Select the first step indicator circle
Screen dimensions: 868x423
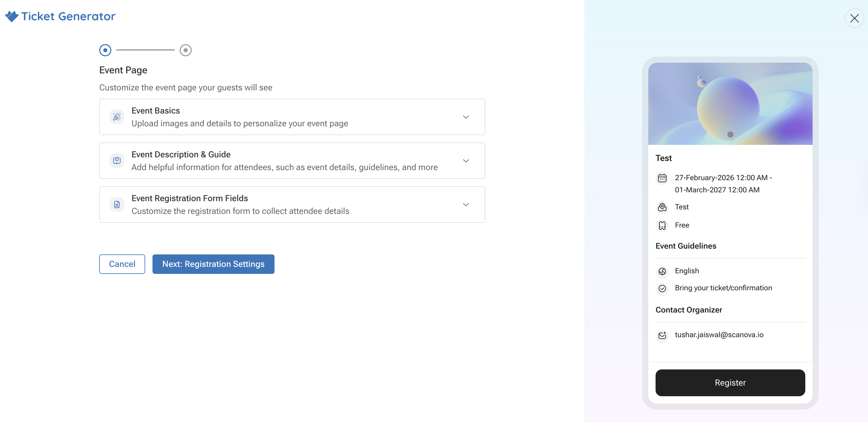point(105,50)
